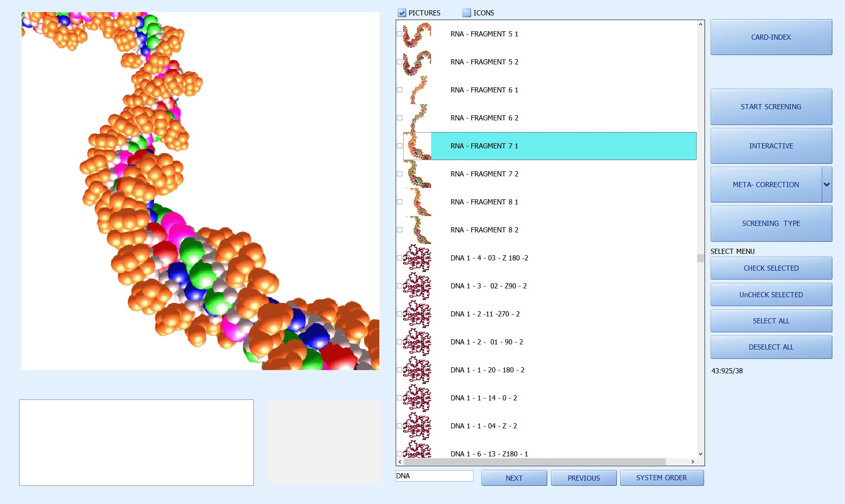The height and width of the screenshot is (504, 845).
Task: Click the DNA 1 - 3 - 02 - Z90 - 2 thumbnail
Action: pos(417,286)
